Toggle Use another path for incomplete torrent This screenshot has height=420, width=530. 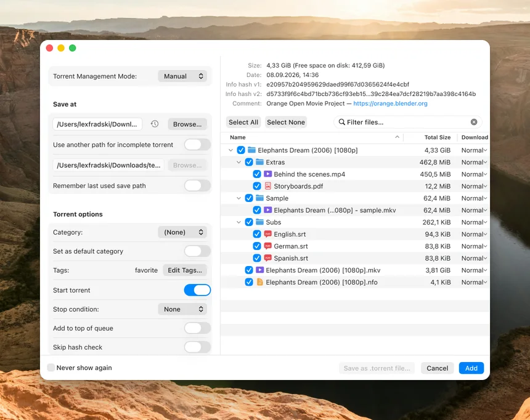[x=197, y=145]
